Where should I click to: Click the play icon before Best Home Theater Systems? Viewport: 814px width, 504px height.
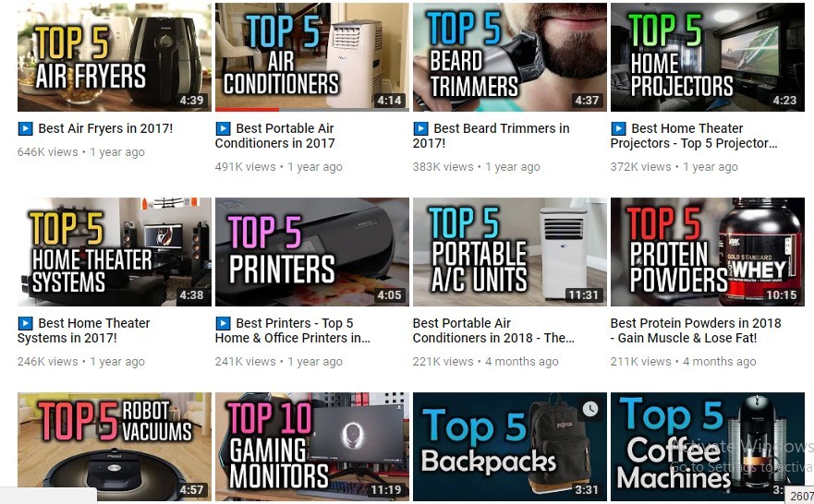pyautogui.click(x=25, y=323)
